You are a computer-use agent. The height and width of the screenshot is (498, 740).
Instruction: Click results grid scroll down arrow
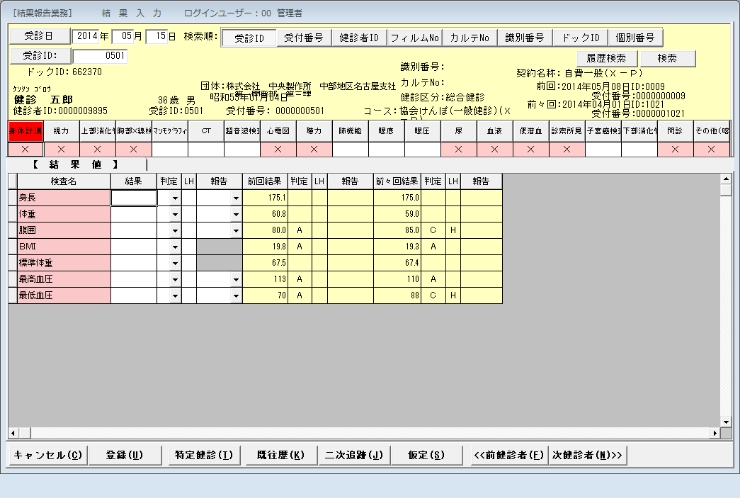click(x=726, y=422)
